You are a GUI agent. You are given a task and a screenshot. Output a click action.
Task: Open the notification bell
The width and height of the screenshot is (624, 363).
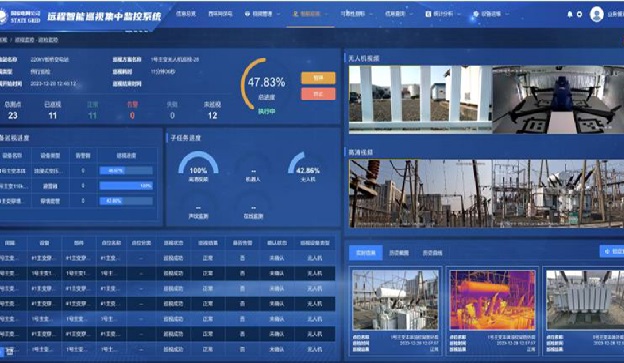pos(569,14)
